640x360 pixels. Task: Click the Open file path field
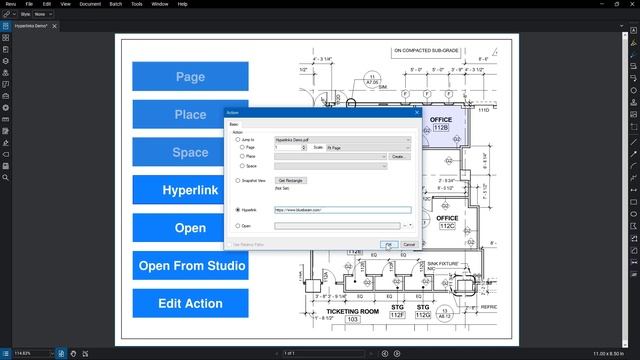(x=338, y=226)
